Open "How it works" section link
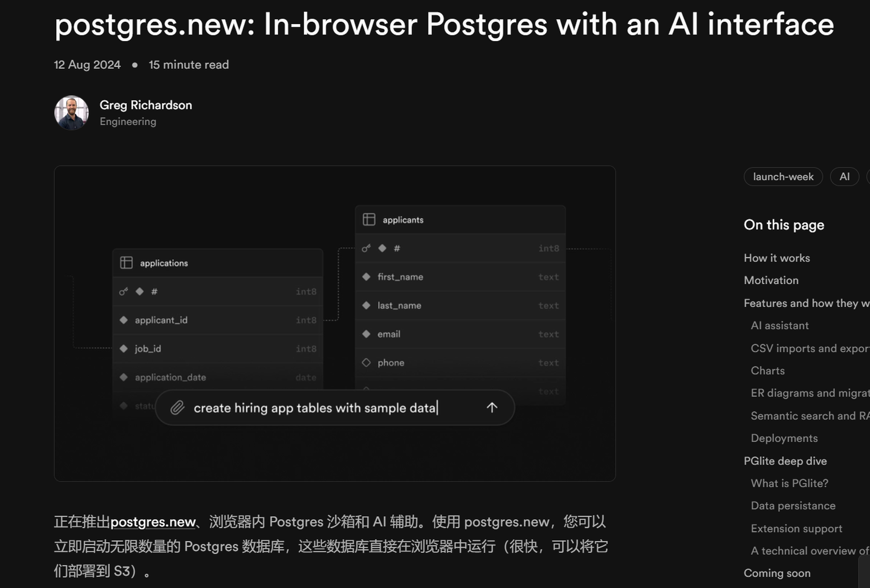The image size is (870, 588). coord(777,257)
